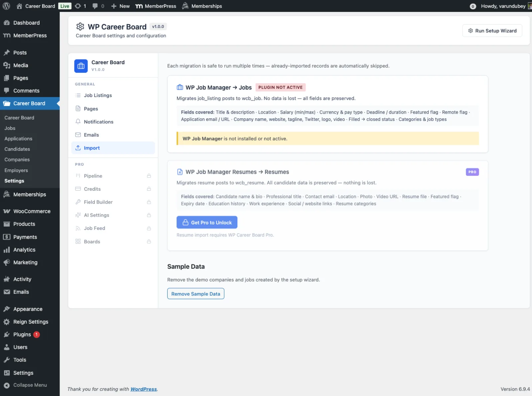Click the Products icon in sidebar
532x396 pixels.
[7, 224]
